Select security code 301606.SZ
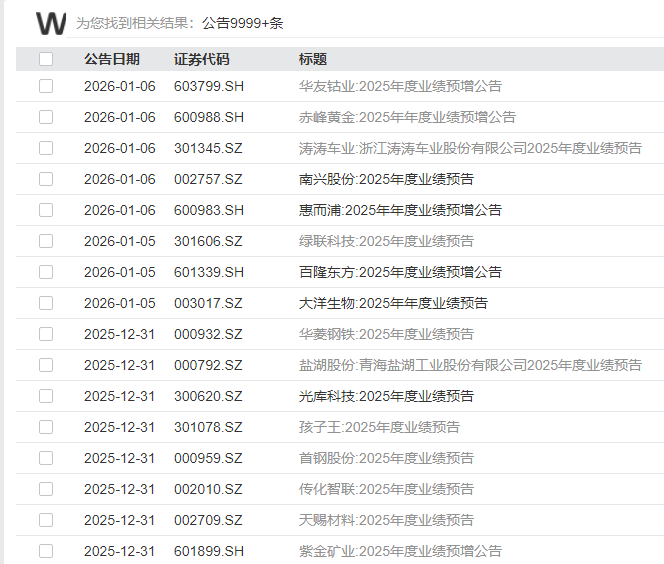Image resolution: width=664 pixels, height=564 pixels. click(208, 241)
